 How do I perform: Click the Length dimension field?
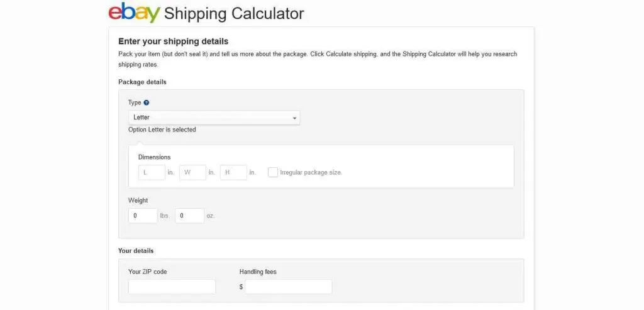pos(152,172)
